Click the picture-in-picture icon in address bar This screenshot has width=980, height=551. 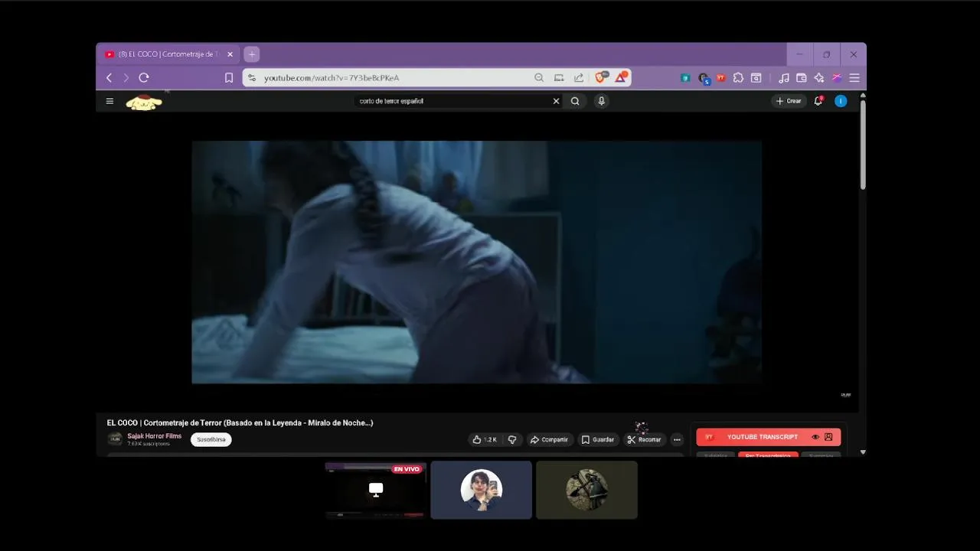pyautogui.click(x=559, y=77)
